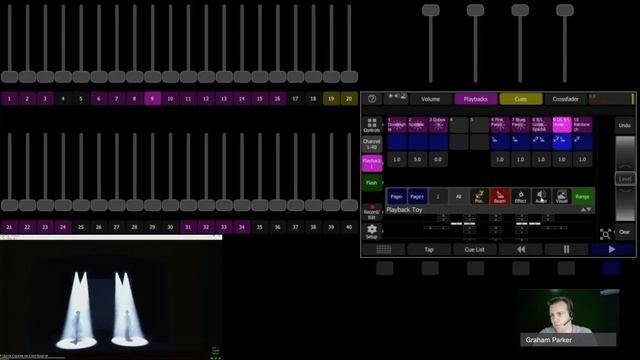Toggle channel 31 button

coord(188,227)
